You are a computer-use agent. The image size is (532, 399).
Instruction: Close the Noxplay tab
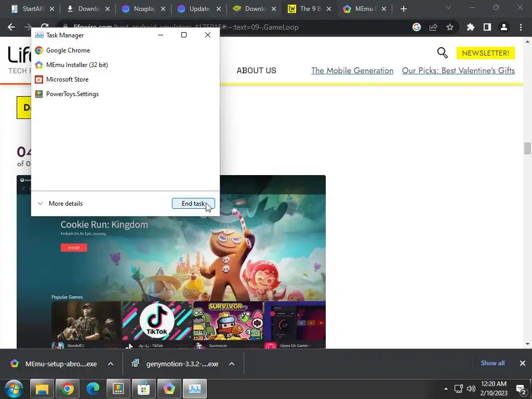pos(163,9)
